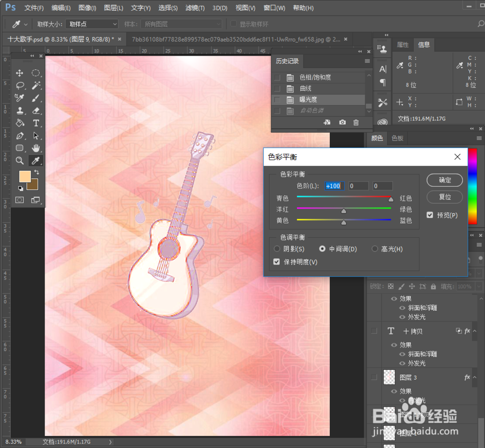The width and height of the screenshot is (485, 448).
Task: Select the Zoom tool
Action: point(20,160)
